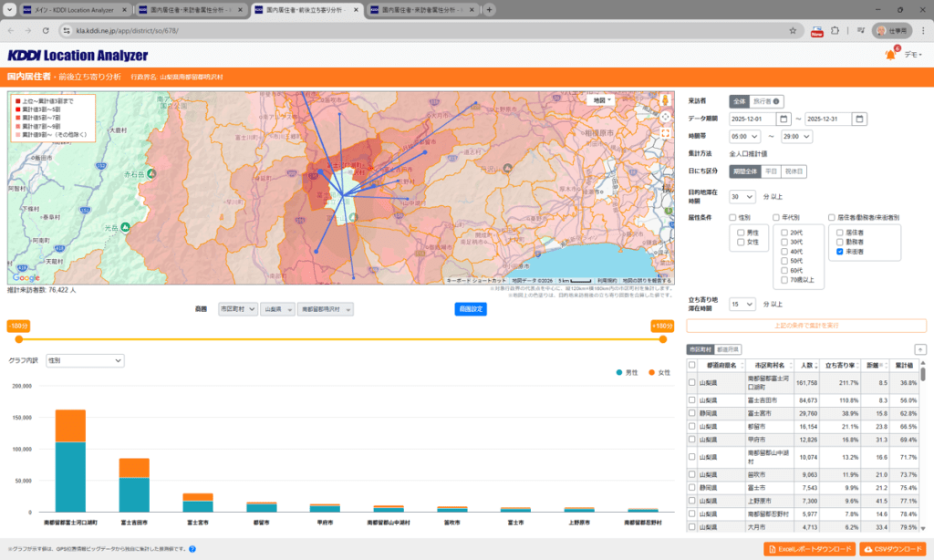This screenshot has width=934, height=560.
Task: Toggle map fullscreen view icon
Action: coord(666,133)
